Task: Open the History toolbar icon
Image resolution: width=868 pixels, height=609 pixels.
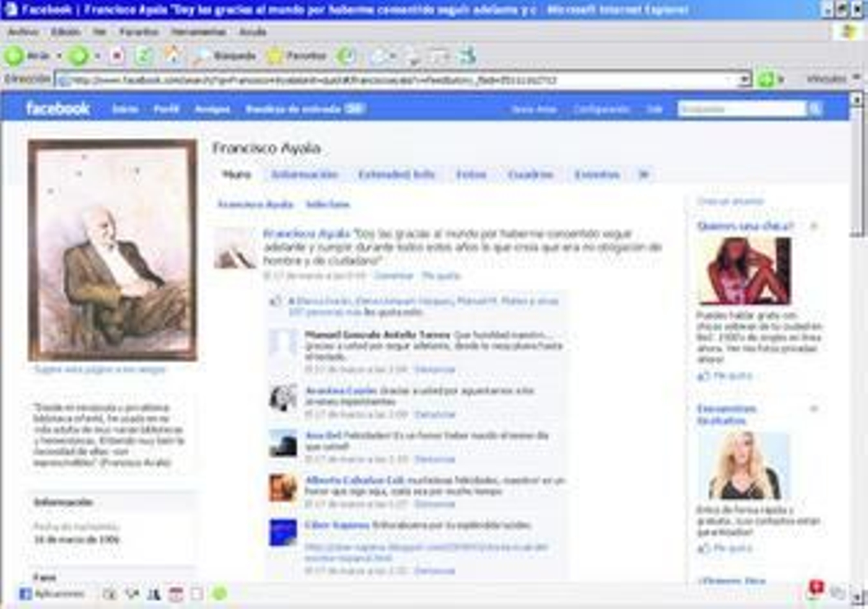Action: tap(347, 56)
